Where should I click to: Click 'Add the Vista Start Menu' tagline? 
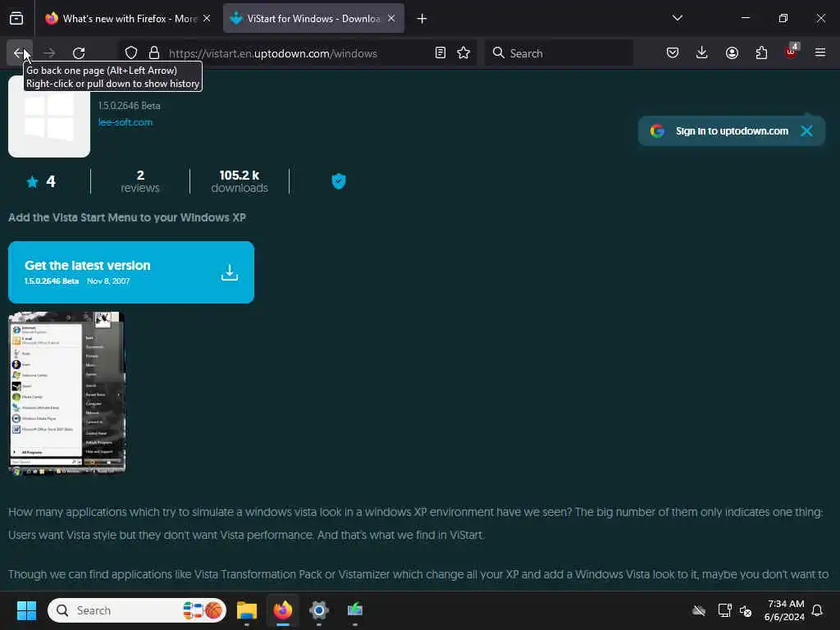click(x=127, y=217)
